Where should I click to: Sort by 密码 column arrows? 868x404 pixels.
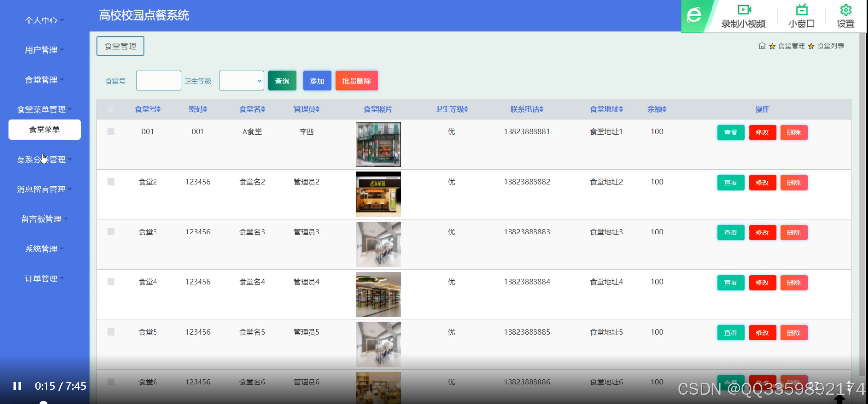[205, 109]
